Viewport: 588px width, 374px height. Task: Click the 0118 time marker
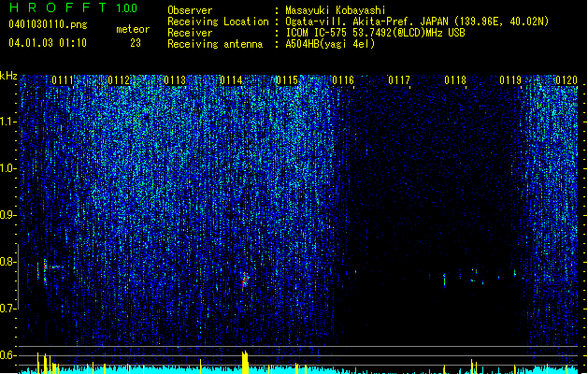(455, 80)
